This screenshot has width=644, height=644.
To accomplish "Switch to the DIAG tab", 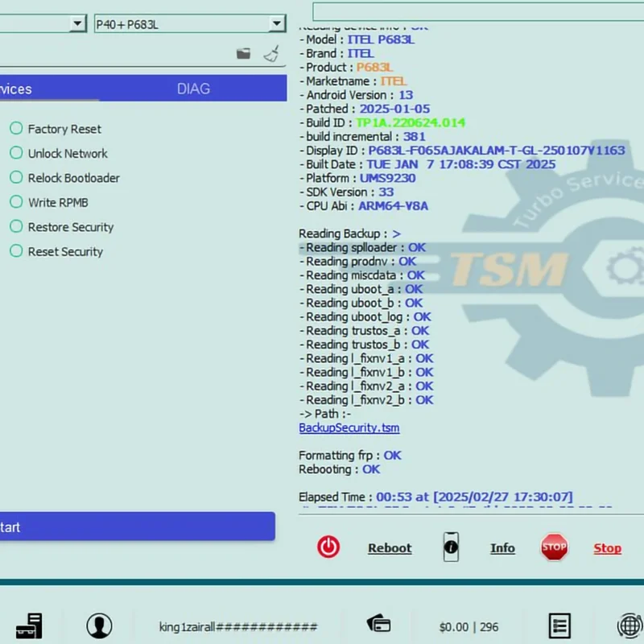I will [x=193, y=89].
